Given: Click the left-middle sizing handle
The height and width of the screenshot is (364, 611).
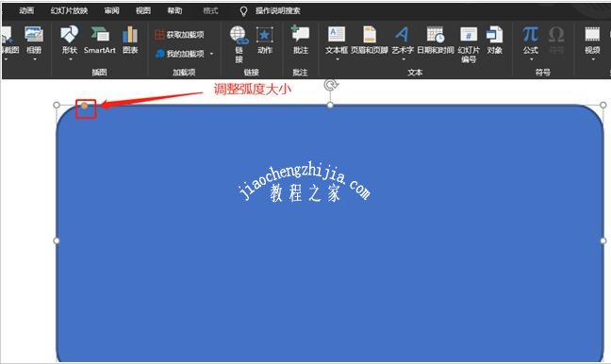Looking at the screenshot, I should [57, 240].
